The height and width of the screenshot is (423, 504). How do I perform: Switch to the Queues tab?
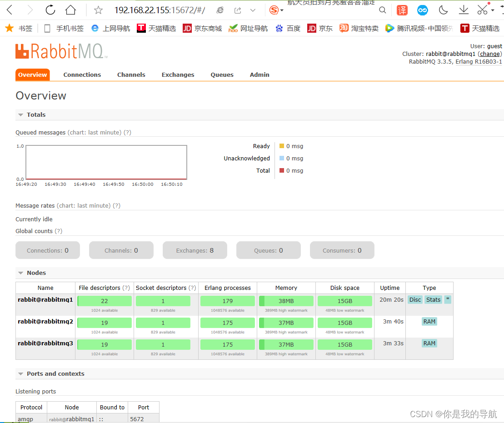222,75
